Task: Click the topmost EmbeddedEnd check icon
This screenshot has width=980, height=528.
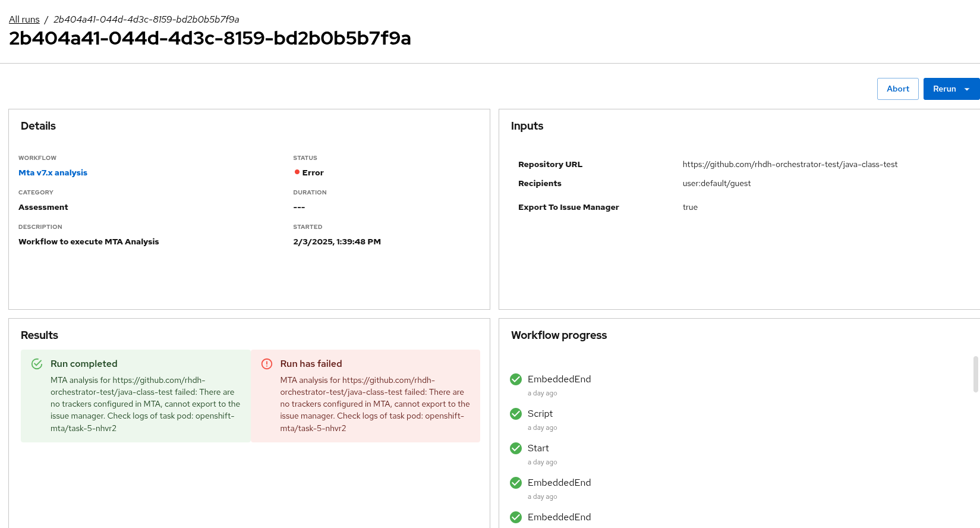Action: click(516, 379)
